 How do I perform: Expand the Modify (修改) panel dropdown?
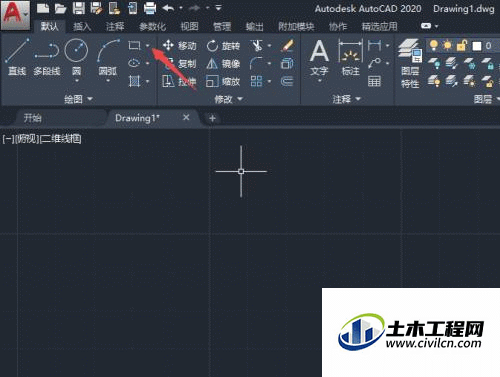coord(229,99)
